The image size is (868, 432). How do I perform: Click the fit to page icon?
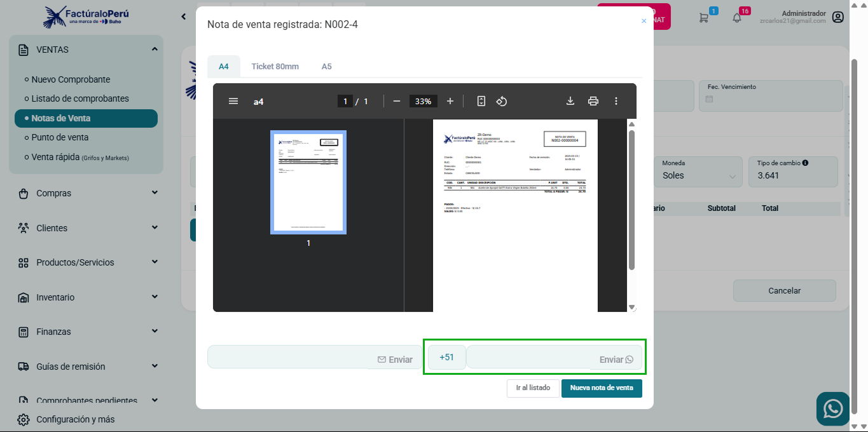tap(481, 101)
